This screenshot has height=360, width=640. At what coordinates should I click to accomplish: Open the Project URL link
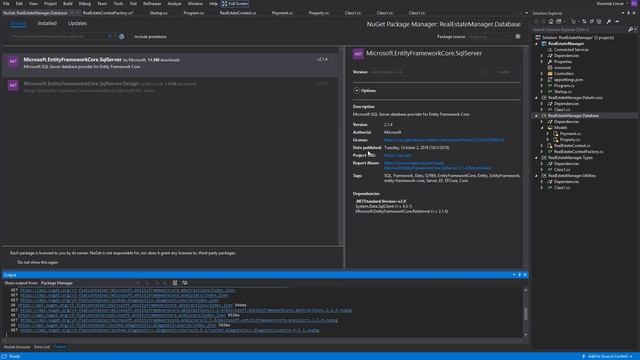pos(398,155)
